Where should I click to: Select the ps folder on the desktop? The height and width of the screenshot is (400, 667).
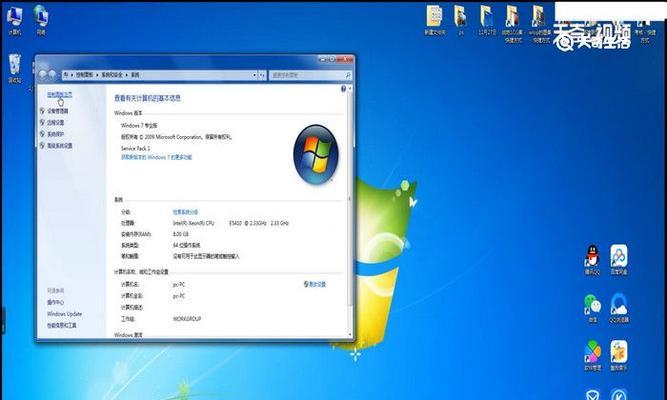click(461, 20)
